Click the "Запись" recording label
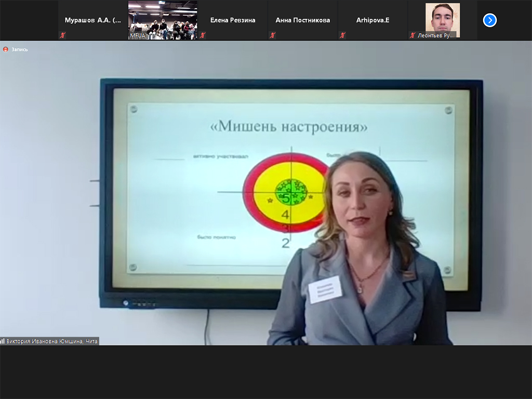Screen dimensions: 532x399 [x=20, y=49]
